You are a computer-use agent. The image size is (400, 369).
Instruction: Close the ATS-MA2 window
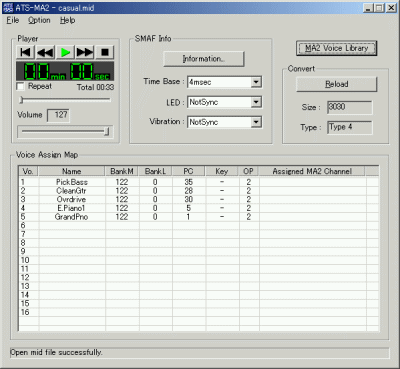pos(391,8)
